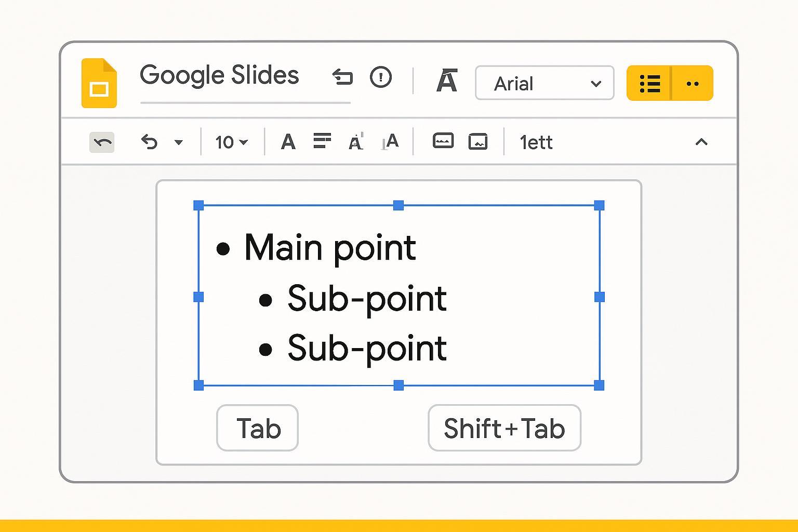The image size is (798, 532).
Task: Click the exclamation circle info icon
Action: coord(380,77)
